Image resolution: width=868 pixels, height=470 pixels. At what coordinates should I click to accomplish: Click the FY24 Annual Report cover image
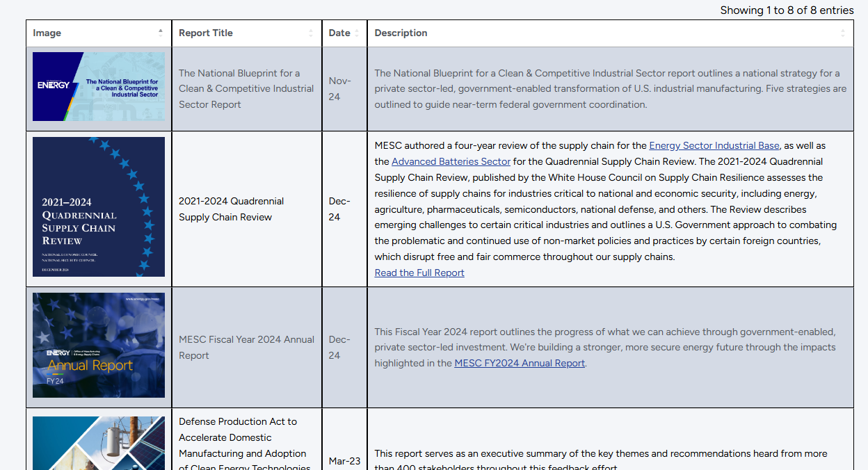point(99,345)
